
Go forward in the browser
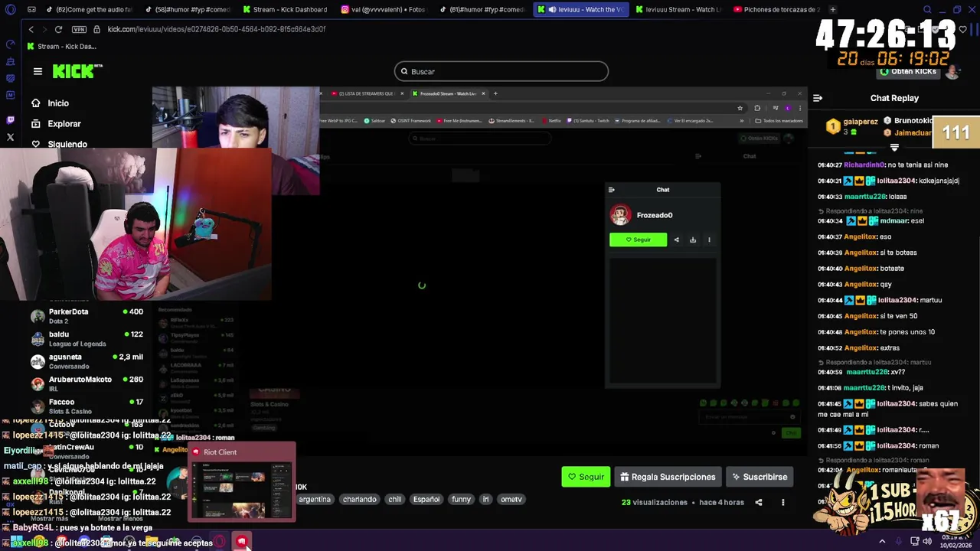44,29
